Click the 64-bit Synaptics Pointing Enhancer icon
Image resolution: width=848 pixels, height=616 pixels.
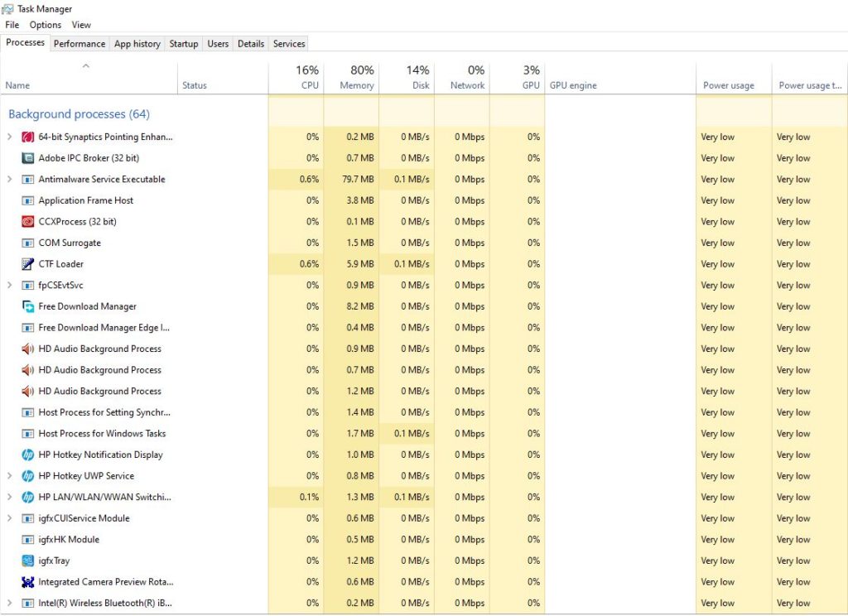click(x=27, y=137)
